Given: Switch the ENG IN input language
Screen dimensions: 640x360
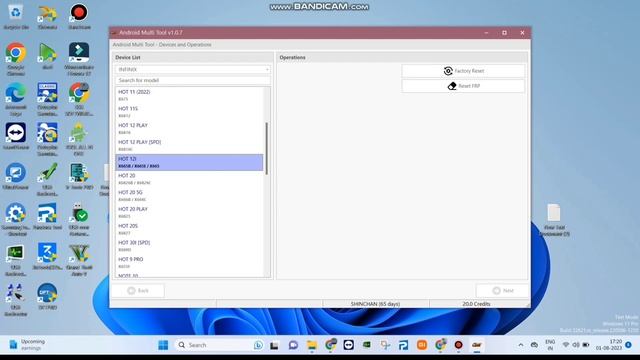Looking at the screenshot, I should click(x=550, y=345).
